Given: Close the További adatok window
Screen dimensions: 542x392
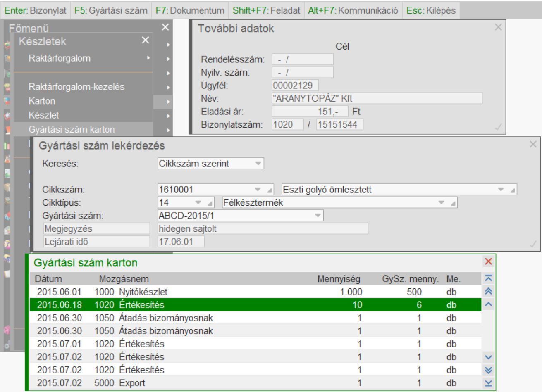Looking at the screenshot, I should coord(498,27).
